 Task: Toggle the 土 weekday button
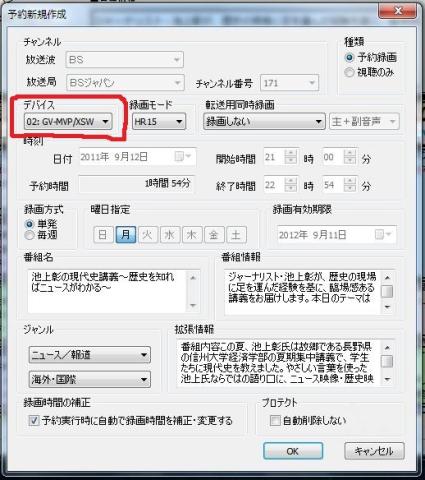pyautogui.click(x=236, y=235)
